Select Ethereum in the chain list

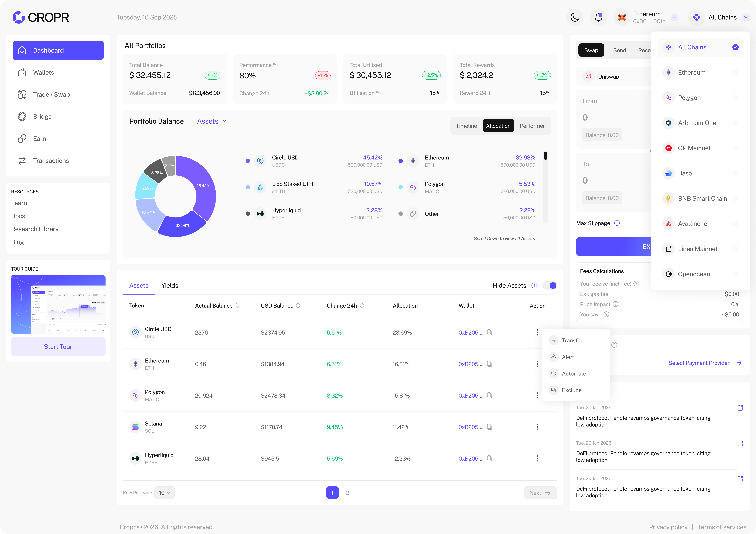[x=700, y=72]
